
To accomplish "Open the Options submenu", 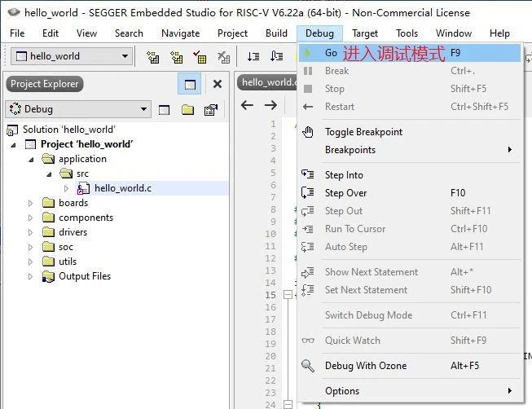I will point(410,391).
